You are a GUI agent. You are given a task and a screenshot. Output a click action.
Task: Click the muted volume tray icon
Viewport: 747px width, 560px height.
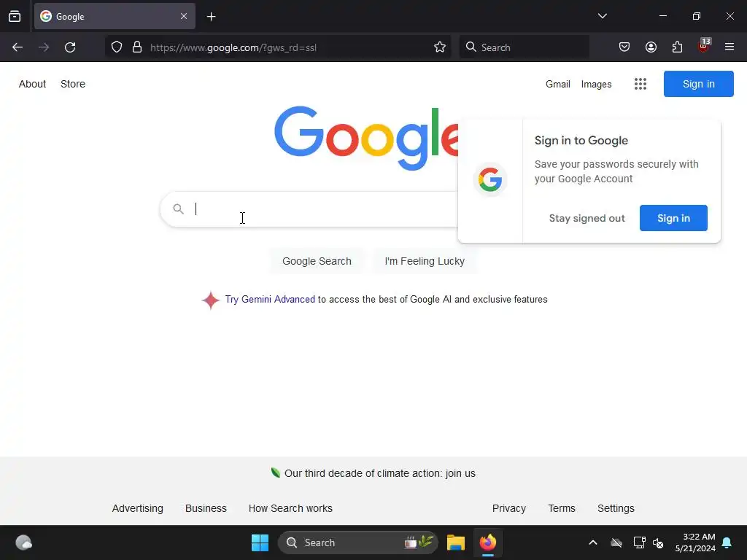(x=659, y=542)
